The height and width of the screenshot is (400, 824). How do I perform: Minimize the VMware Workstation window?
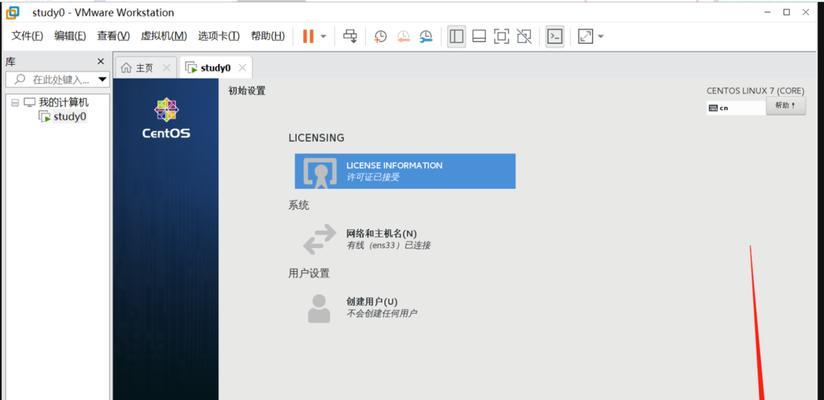point(767,12)
